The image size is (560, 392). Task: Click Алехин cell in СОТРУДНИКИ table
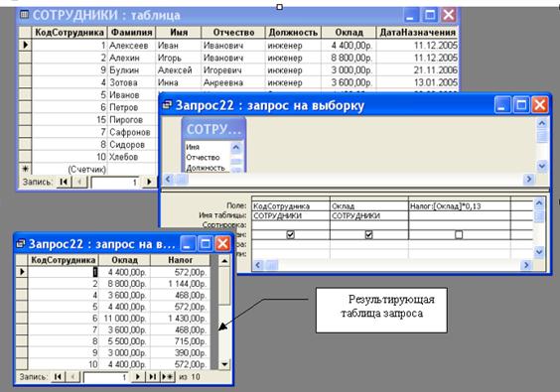(x=131, y=58)
